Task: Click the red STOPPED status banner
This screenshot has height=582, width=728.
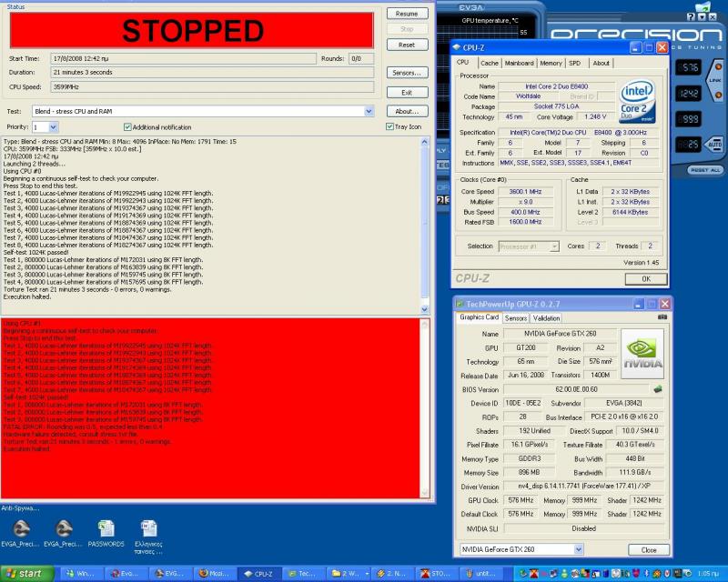Action: (x=192, y=31)
